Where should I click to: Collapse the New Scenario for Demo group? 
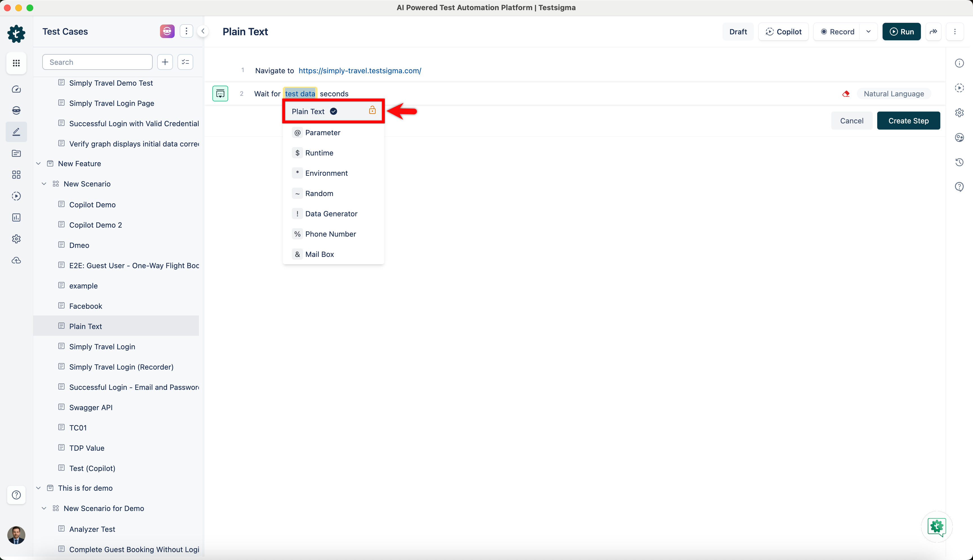click(44, 508)
